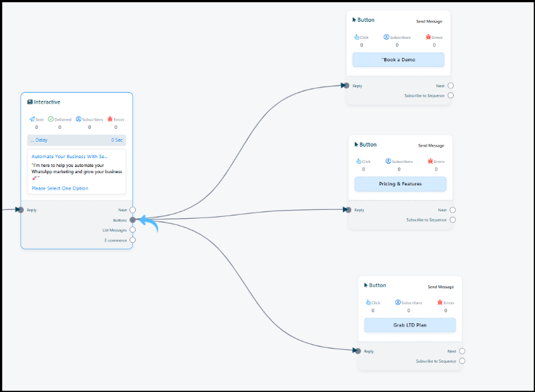Click the cursor icon in Grab LTD Plan node header
535x392 pixels.
point(366,286)
